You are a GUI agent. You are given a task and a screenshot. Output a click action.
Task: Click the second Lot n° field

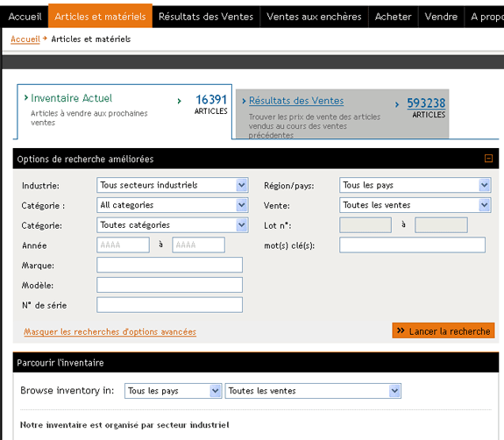pyautogui.click(x=441, y=225)
